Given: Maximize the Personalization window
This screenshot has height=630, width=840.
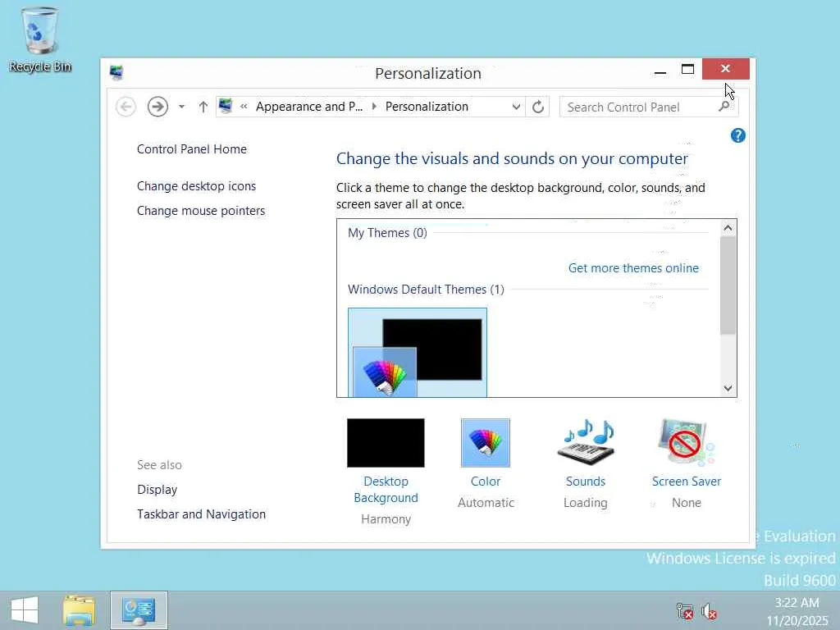Looking at the screenshot, I should [x=687, y=69].
